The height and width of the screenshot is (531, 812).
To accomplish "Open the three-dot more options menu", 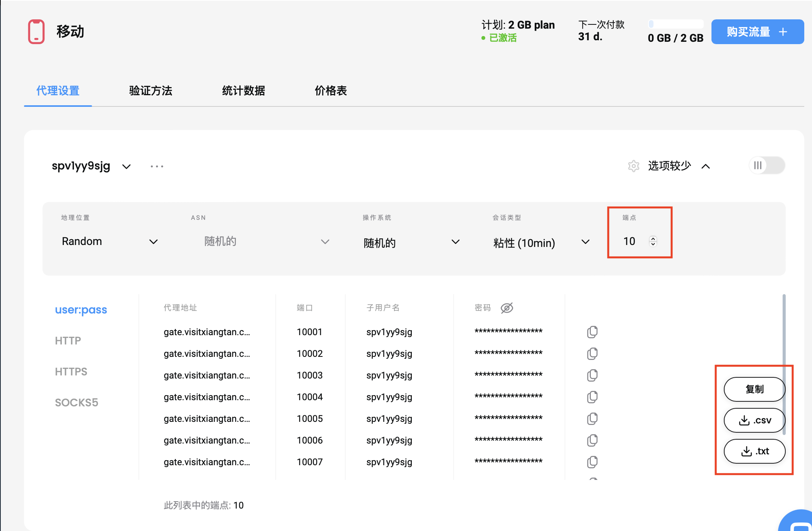I will coord(157,166).
